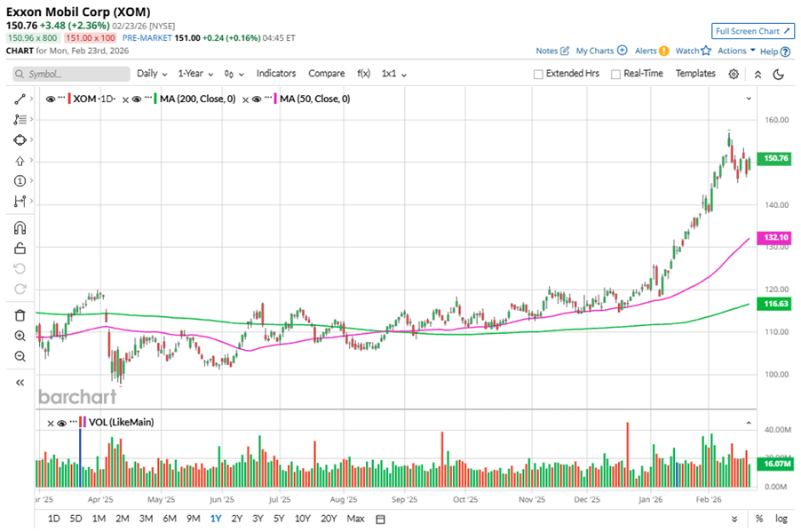Click the Full Screen Chart button
The image size is (801, 532).
pyautogui.click(x=753, y=32)
